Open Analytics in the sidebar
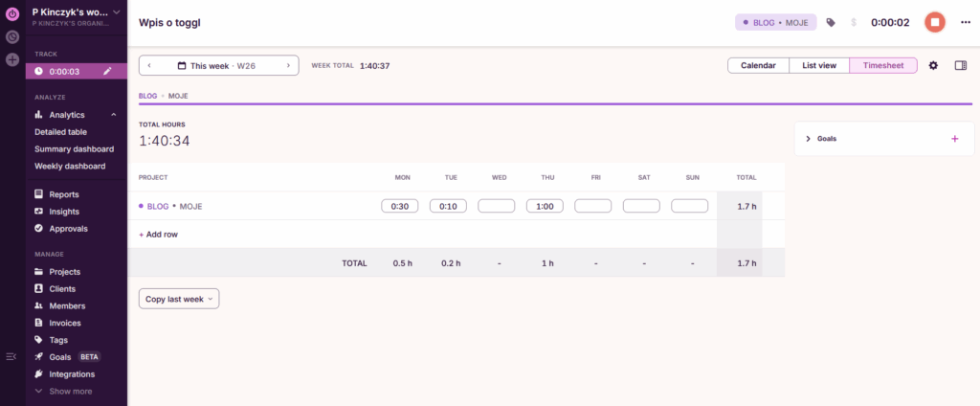 click(67, 115)
